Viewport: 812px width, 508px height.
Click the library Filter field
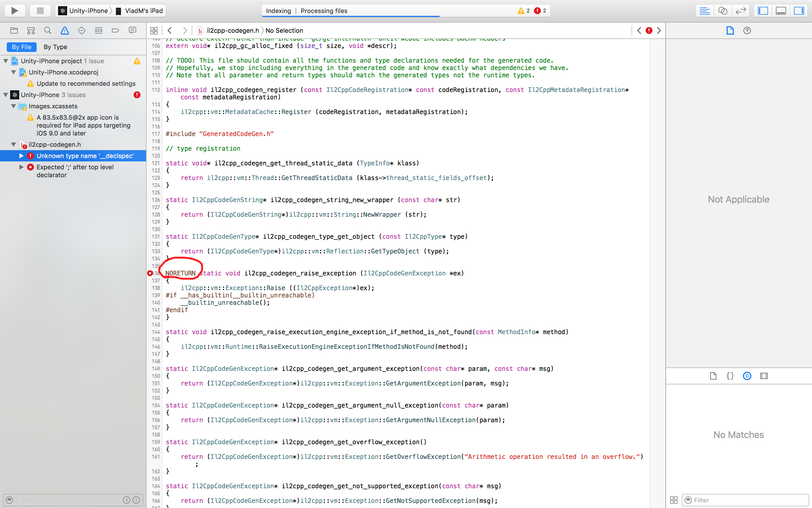[x=745, y=500]
